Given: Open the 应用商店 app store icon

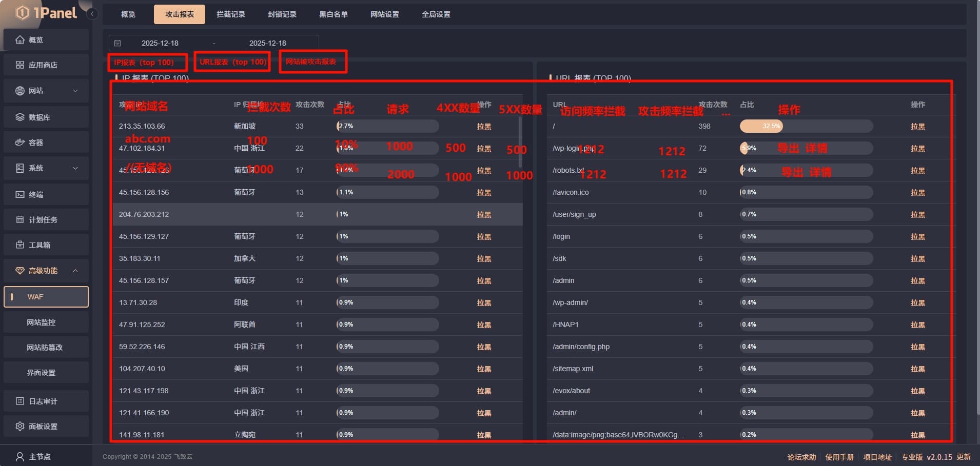Looking at the screenshot, I should (x=20, y=65).
